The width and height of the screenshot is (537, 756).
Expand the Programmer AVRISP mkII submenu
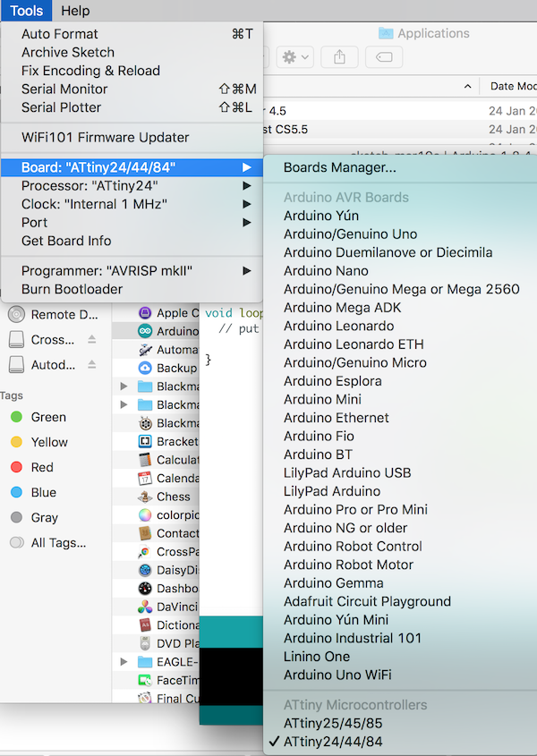pyautogui.click(x=132, y=270)
